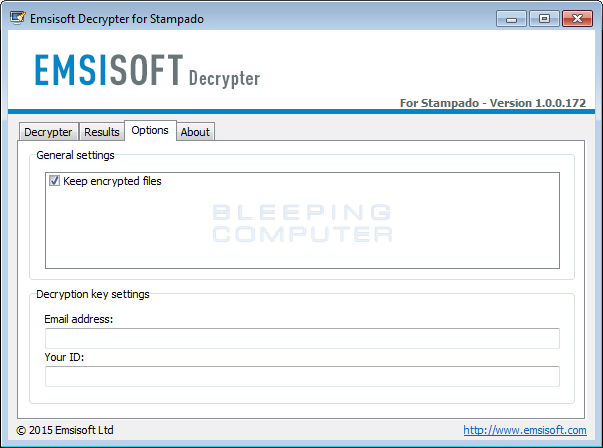Switch to the Decrypter tab
603x448 pixels.
pyautogui.click(x=48, y=132)
